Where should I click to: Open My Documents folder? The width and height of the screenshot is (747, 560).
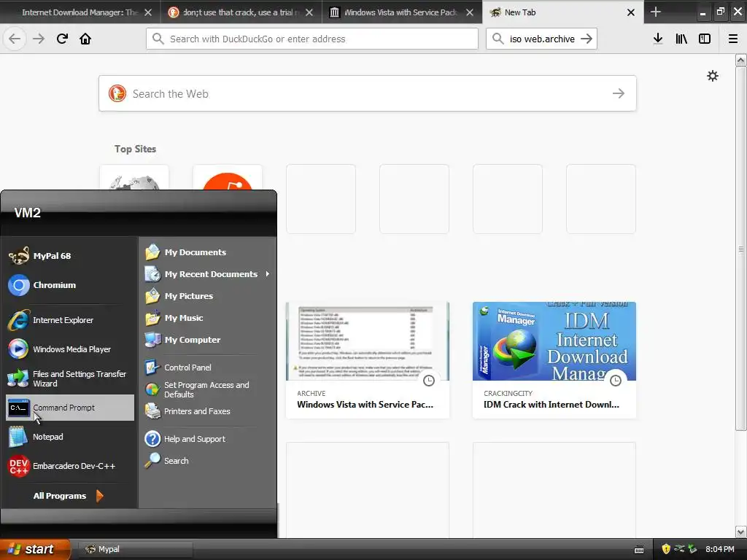click(x=207, y=252)
